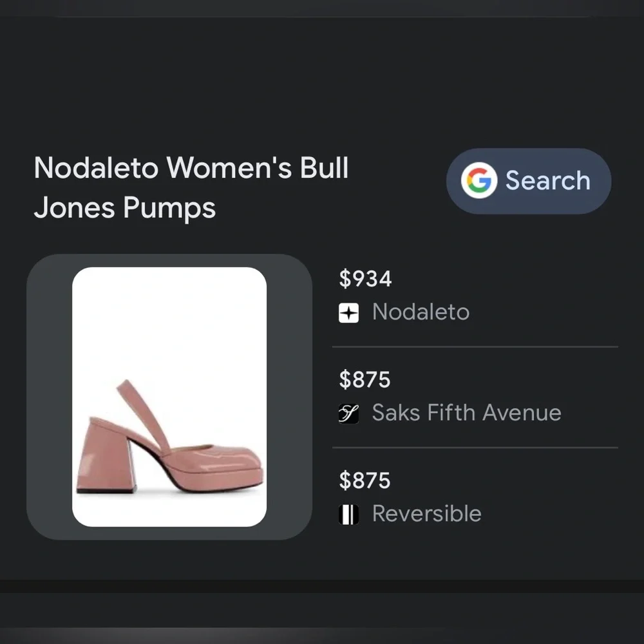Open the pink pump product thumbnail
The width and height of the screenshot is (644, 644).
[x=169, y=397]
